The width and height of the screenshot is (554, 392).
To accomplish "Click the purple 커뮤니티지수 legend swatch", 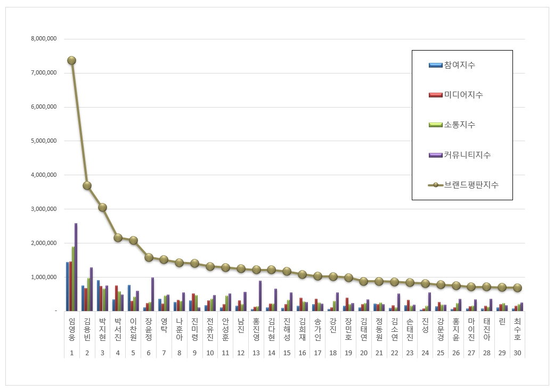I will coord(435,155).
